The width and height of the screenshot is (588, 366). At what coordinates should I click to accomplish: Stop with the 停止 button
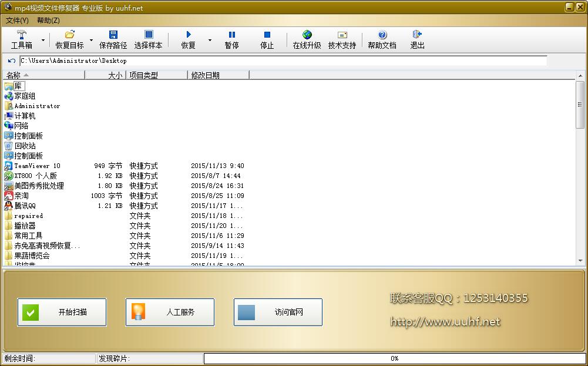pyautogui.click(x=267, y=40)
